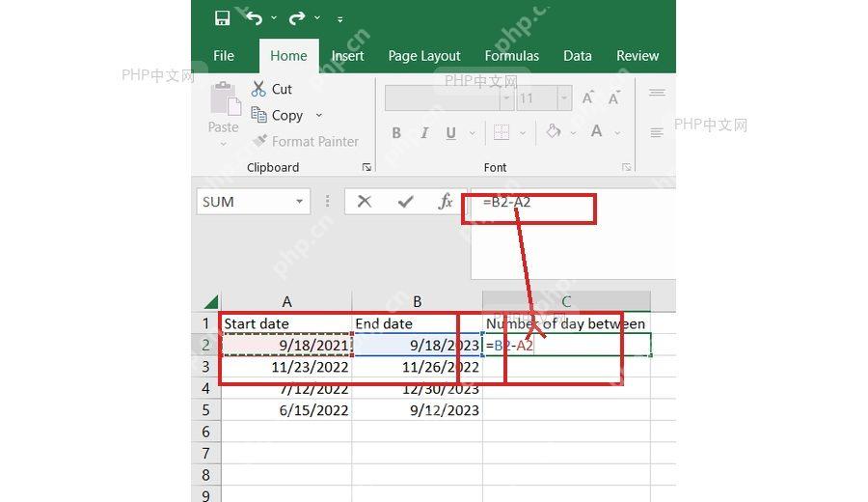This screenshot has height=502, width=868.
Task: Open the Undo history dropdown arrow
Action: (x=274, y=18)
